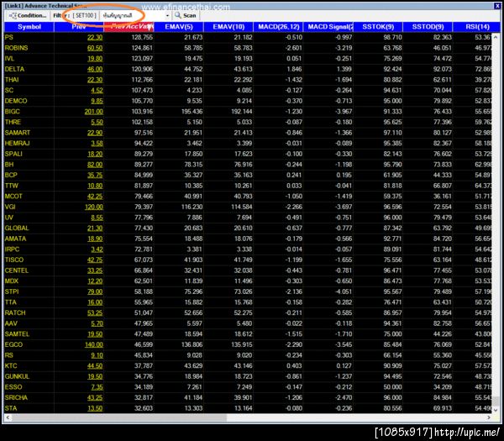The width and height of the screenshot is (504, 441).
Task: Select the SAMTEL symbol
Action: tap(17, 334)
